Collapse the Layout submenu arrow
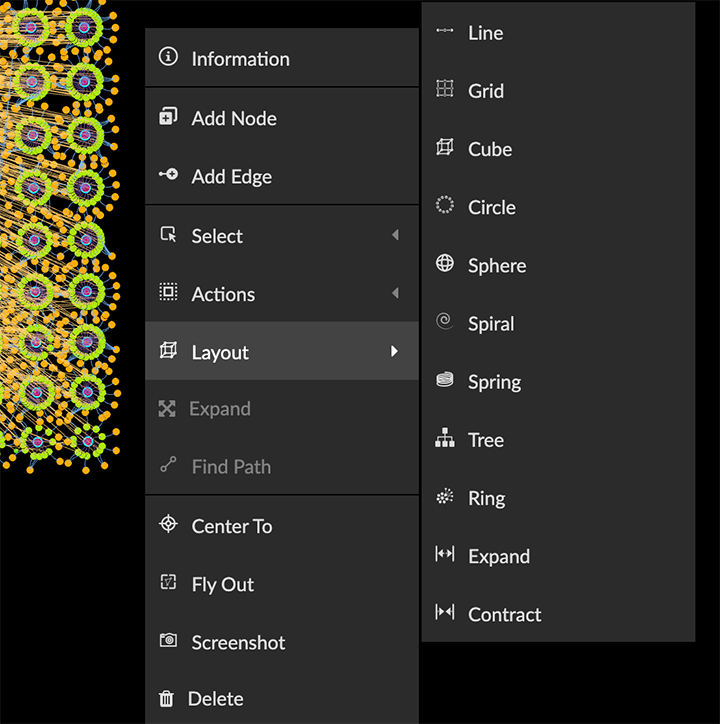The height and width of the screenshot is (724, 720). pos(395,351)
